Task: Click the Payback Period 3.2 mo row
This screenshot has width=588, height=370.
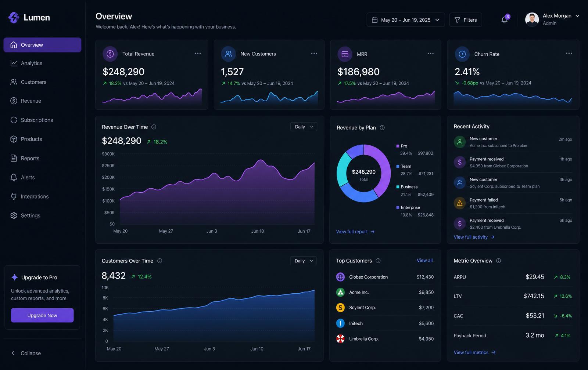Action: click(x=513, y=335)
